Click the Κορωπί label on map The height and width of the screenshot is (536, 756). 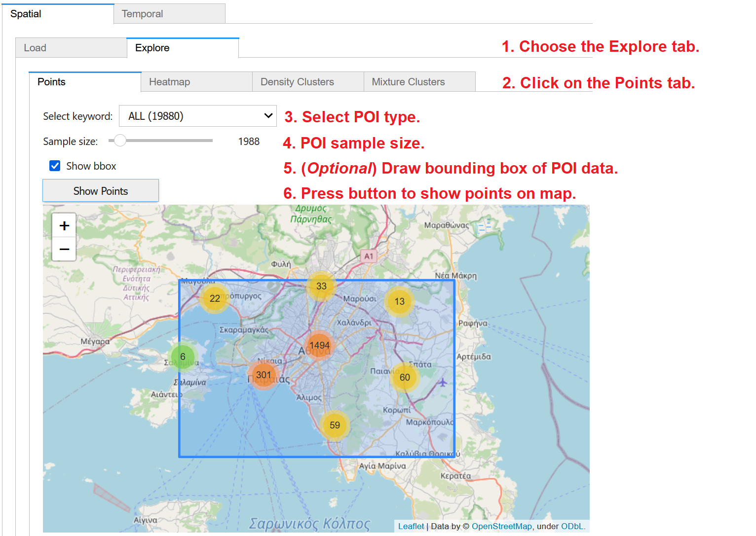tap(396, 410)
